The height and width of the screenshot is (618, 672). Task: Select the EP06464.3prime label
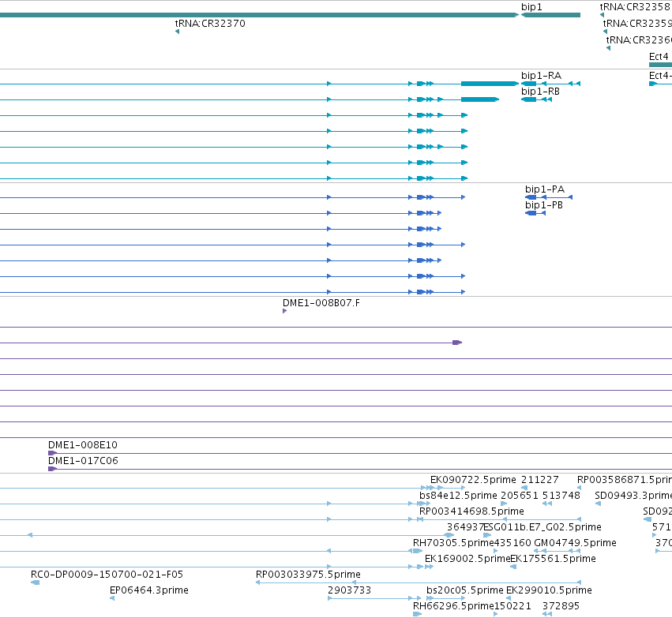tap(149, 590)
